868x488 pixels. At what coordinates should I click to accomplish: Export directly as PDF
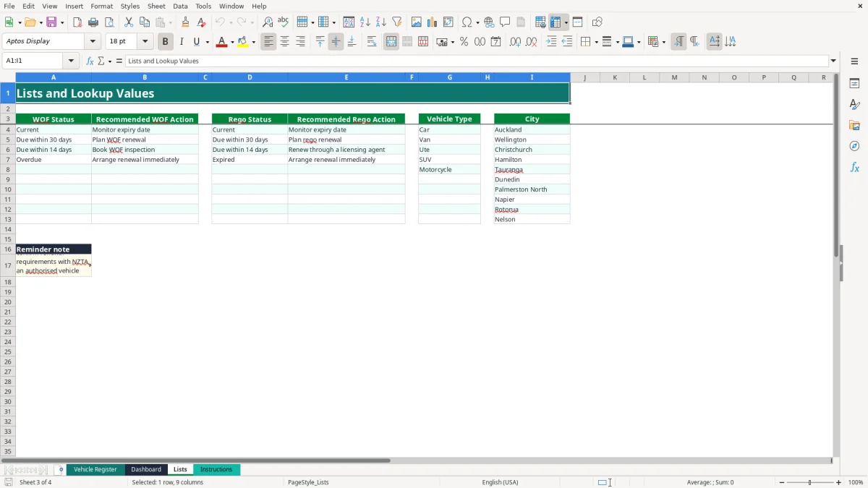[x=77, y=22]
